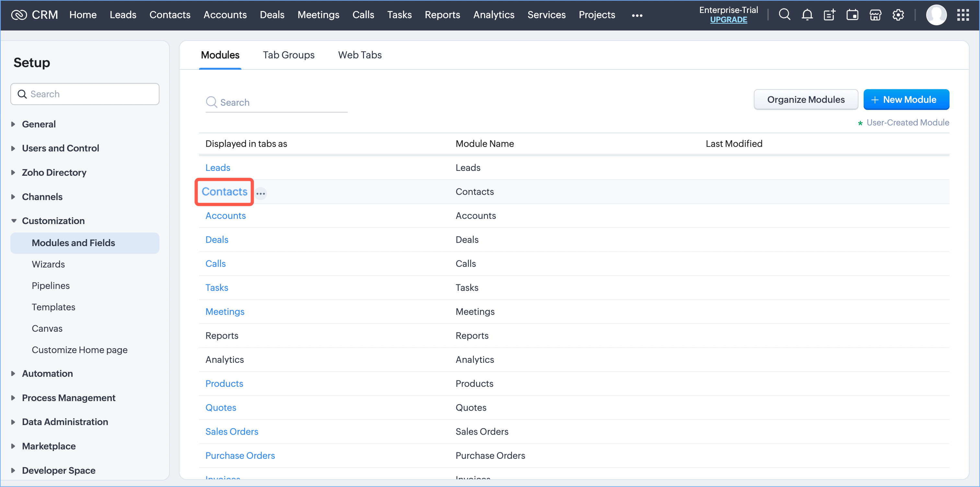Image resolution: width=980 pixels, height=487 pixels.
Task: Click the Organize Modules button
Action: pyautogui.click(x=805, y=100)
